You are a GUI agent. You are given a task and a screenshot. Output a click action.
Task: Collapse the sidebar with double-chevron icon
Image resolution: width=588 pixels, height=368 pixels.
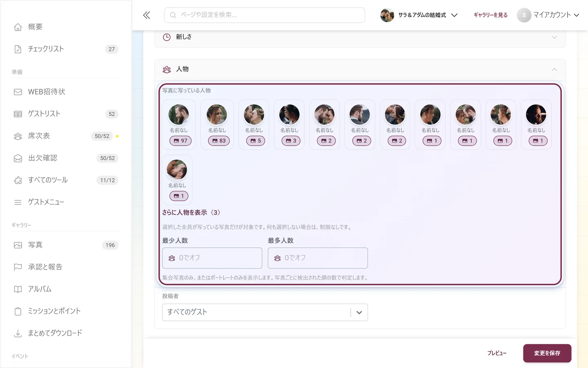(x=147, y=15)
